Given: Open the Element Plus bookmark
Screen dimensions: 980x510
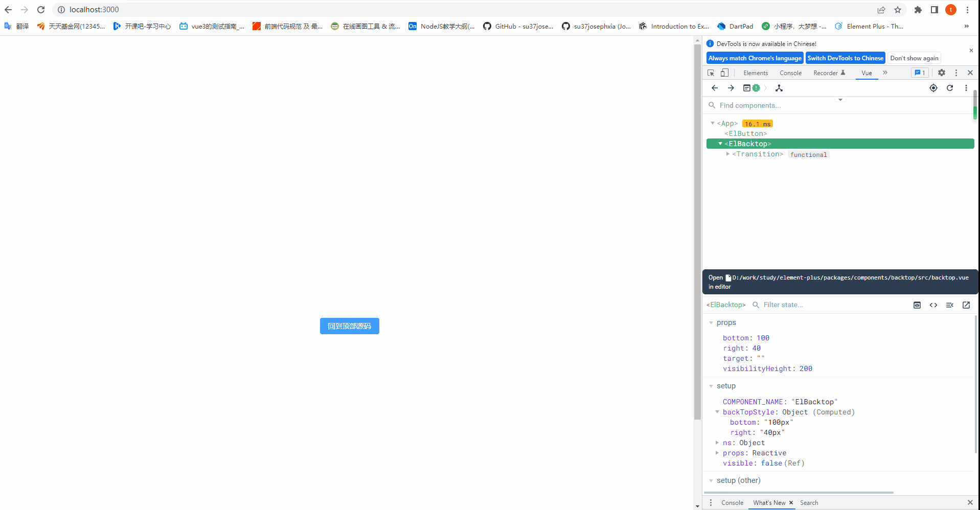Looking at the screenshot, I should (x=869, y=26).
